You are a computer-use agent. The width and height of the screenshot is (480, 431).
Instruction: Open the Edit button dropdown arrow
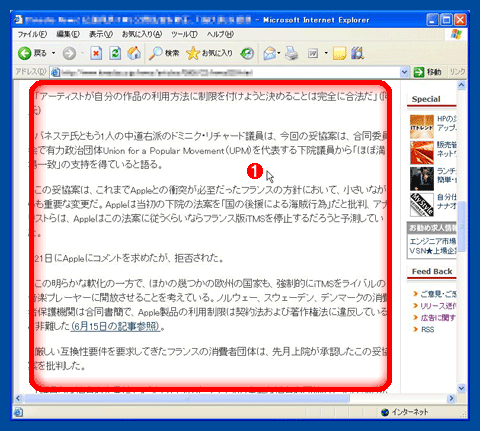(326, 53)
